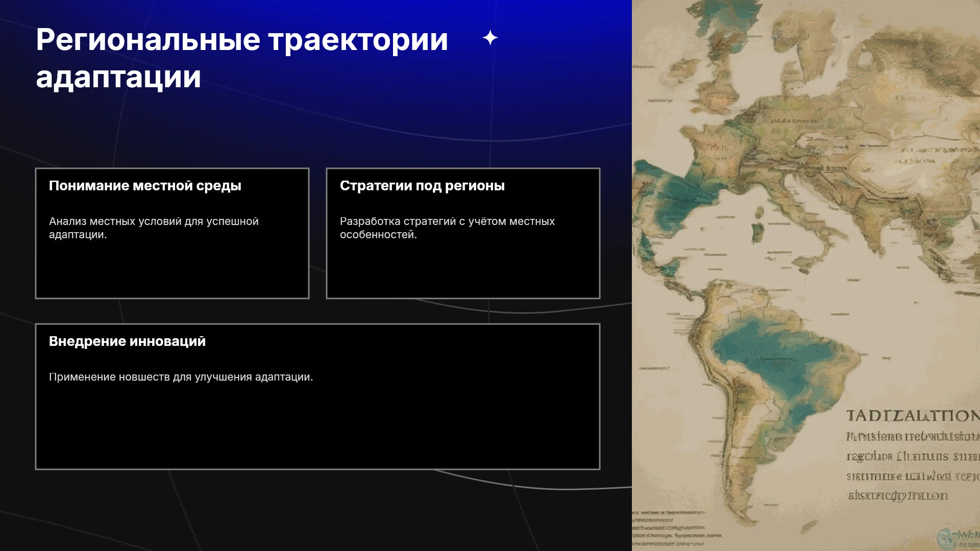Screen dimensions: 980x551
Task: Select the text 'Анализ местных условий для успешной адаптации'
Action: [154, 228]
